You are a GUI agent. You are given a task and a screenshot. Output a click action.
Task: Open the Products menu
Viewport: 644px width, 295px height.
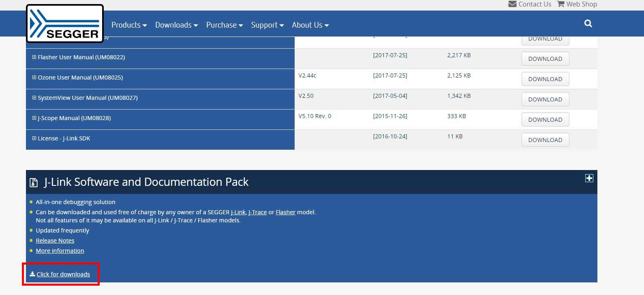129,25
